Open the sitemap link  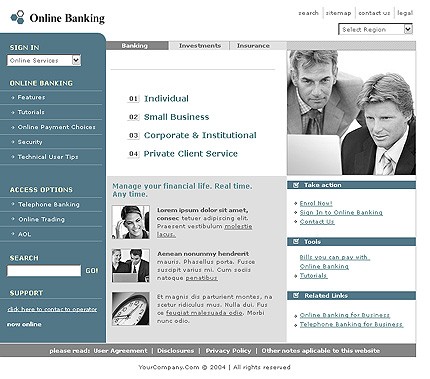tap(338, 13)
